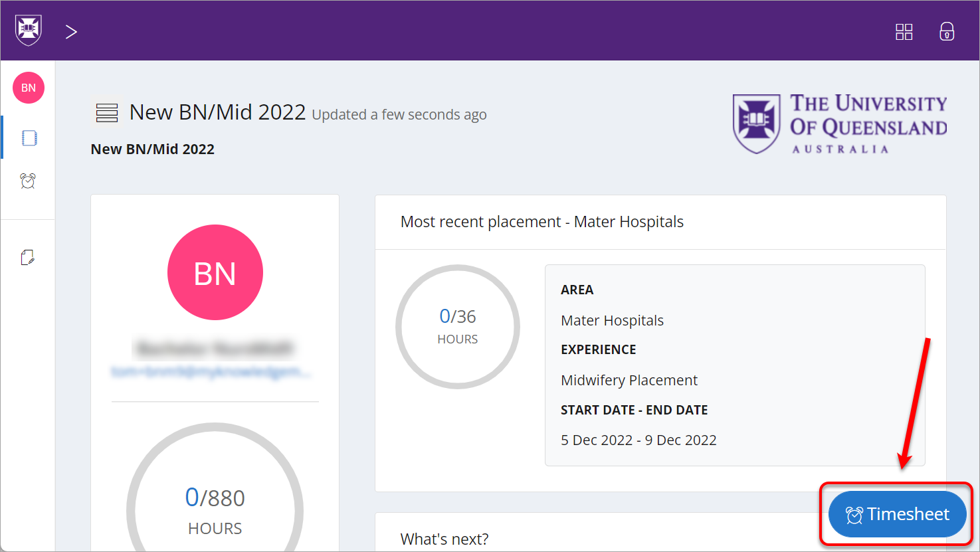The image size is (980, 552).
Task: Click the blurred email link under avatar
Action: point(211,372)
